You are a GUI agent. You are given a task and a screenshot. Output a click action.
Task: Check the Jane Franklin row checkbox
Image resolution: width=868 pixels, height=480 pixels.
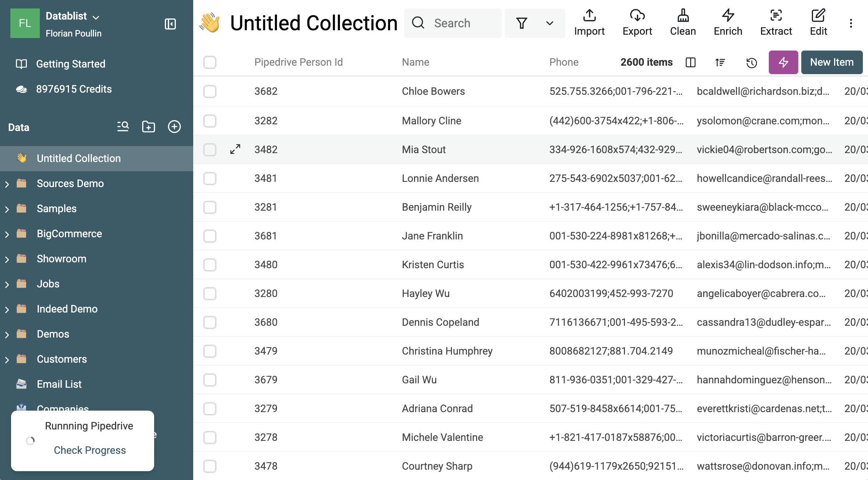[210, 236]
